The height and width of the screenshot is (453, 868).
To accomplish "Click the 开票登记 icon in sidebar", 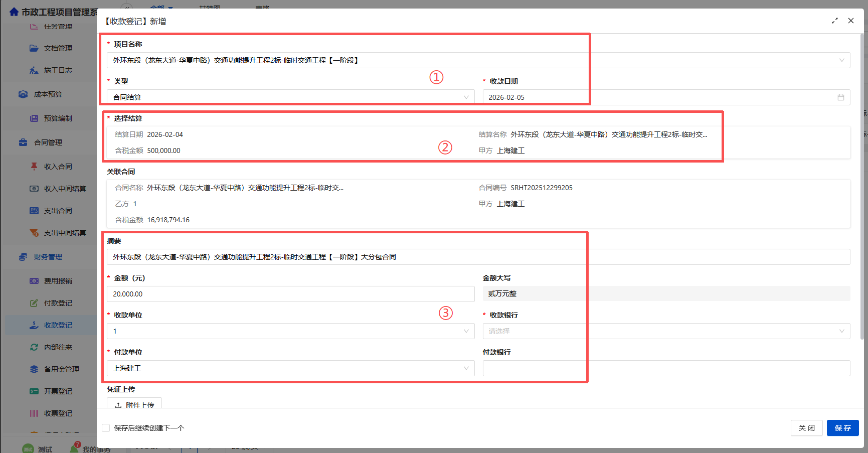I will 34,391.
